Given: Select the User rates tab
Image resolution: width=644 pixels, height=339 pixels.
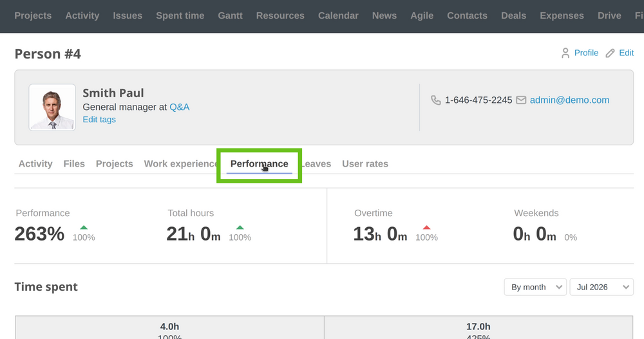Looking at the screenshot, I should pos(365,164).
